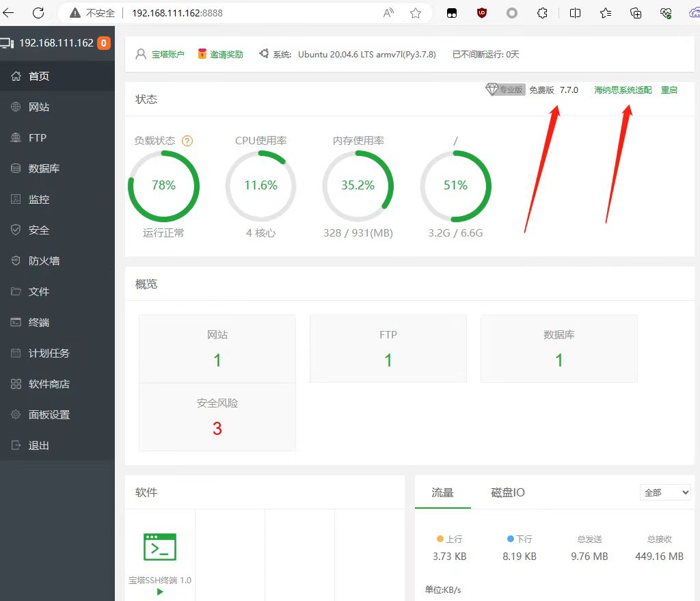Click the favorites star in address bar
Screen dimensions: 700x601
(416, 13)
